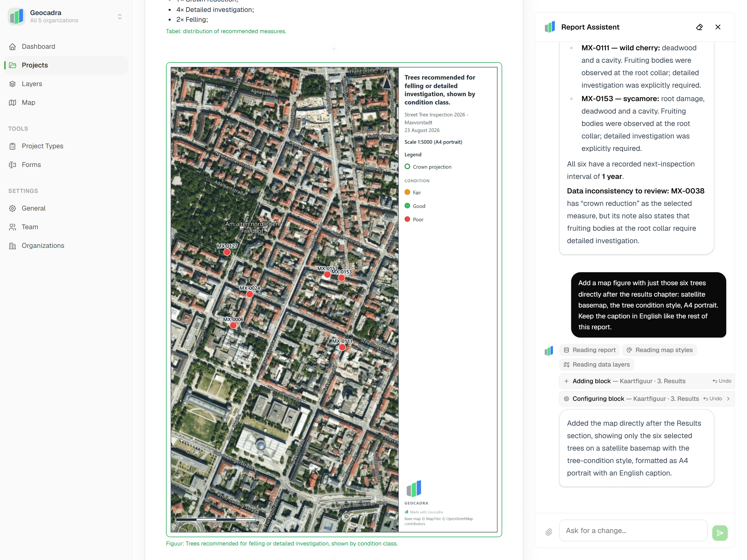
Task: Click the Configuring block gear icon
Action: tap(566, 399)
